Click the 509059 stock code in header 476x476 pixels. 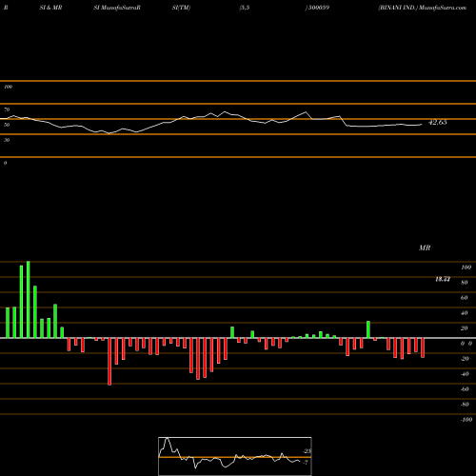319,8
